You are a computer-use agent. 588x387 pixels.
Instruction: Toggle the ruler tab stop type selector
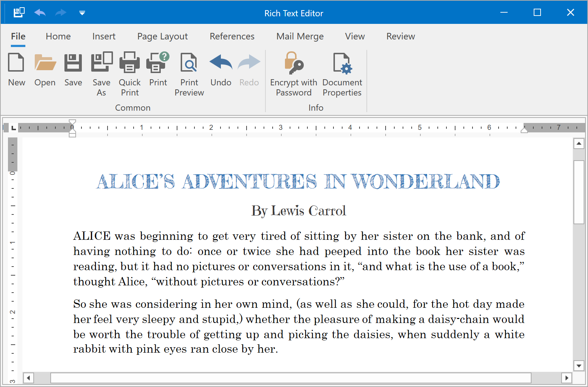(x=13, y=128)
